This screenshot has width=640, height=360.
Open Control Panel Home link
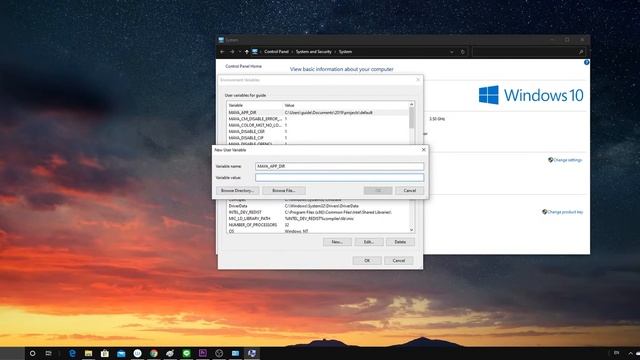tap(243, 66)
